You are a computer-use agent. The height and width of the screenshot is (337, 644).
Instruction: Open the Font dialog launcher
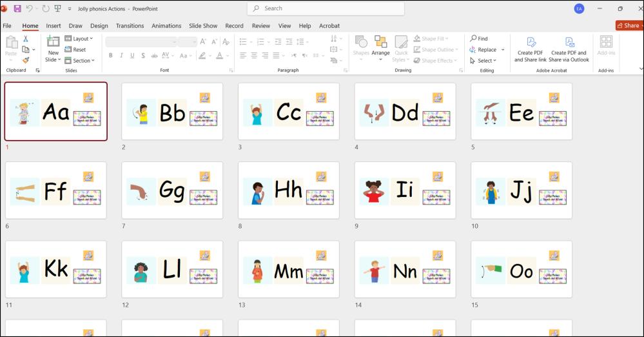pos(231,70)
